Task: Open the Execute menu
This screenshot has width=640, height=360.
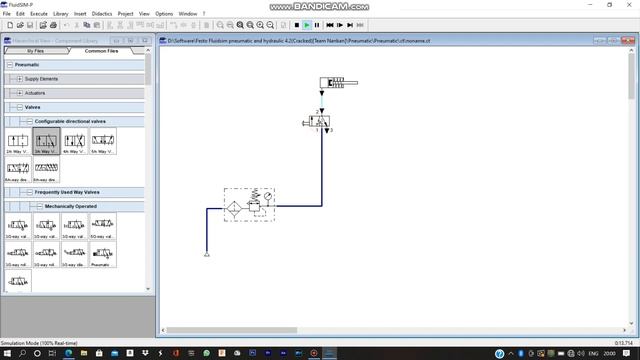Action: (39, 14)
